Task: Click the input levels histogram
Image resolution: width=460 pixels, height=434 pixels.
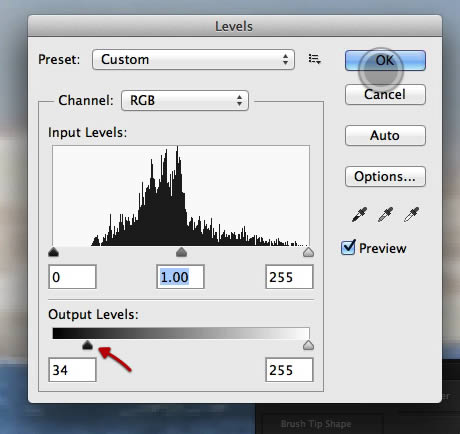Action: tap(181, 196)
